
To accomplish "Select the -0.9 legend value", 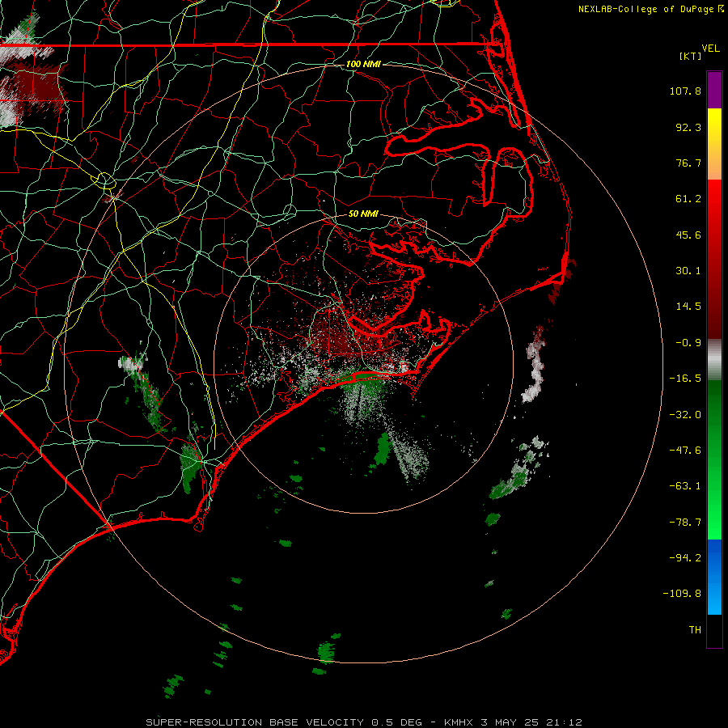I will [688, 343].
